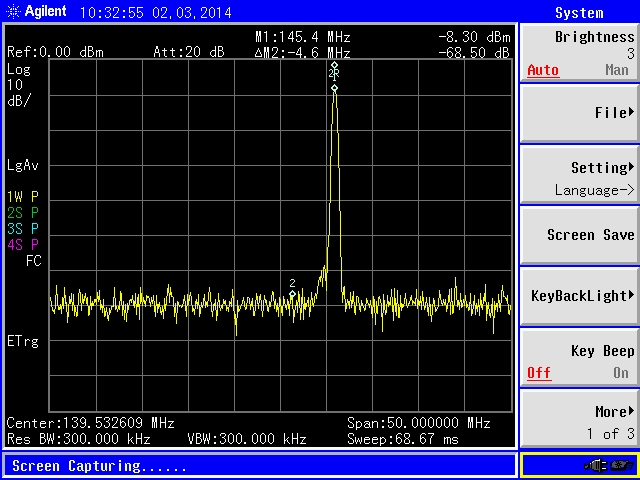The width and height of the screenshot is (640, 480).
Task: Select the magenta 4S P trace indicator
Action: click(22, 244)
